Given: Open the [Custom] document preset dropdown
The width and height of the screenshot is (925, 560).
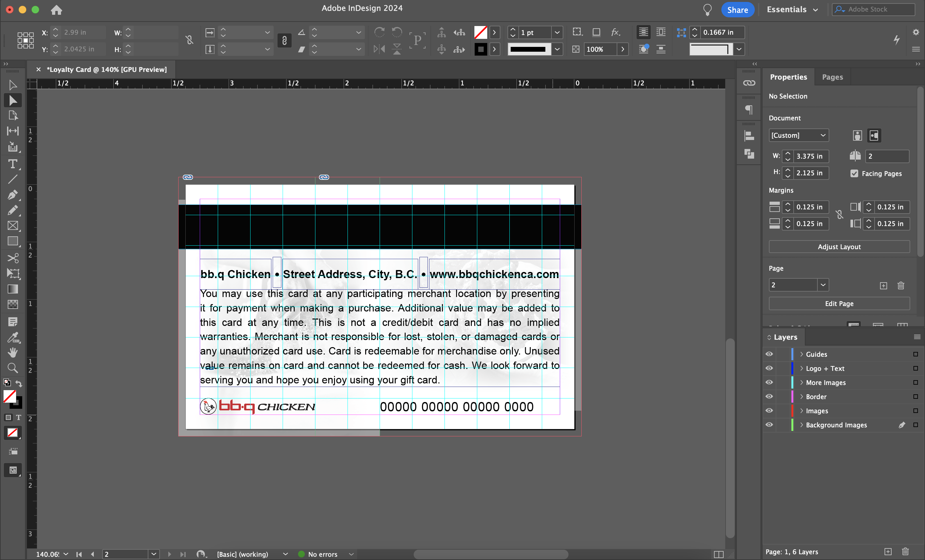Looking at the screenshot, I should [x=798, y=135].
